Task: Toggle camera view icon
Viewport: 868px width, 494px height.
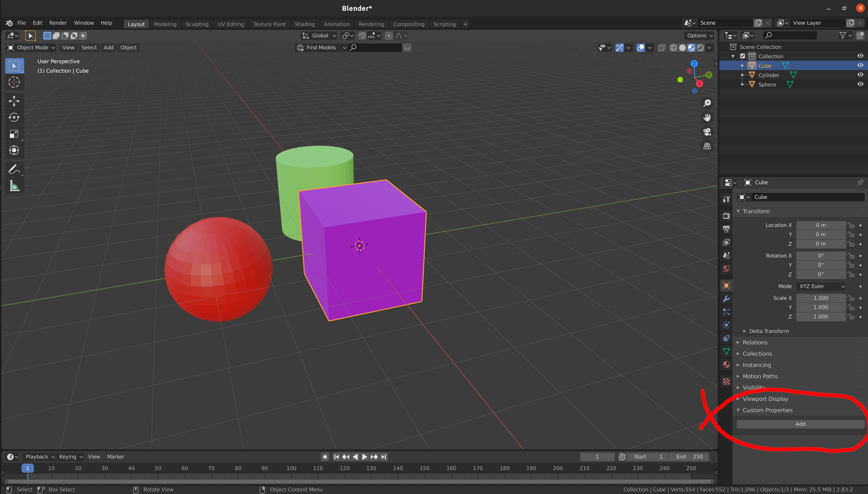Action: [707, 132]
